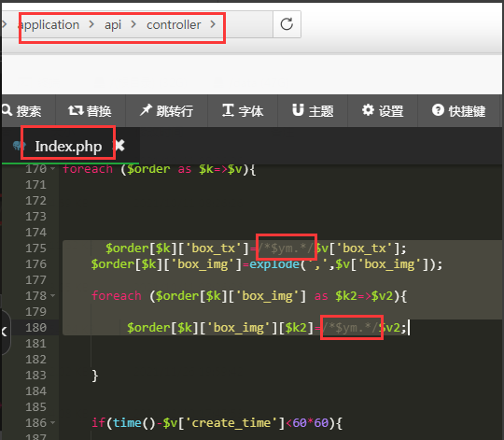Image resolution: width=504 pixels, height=440 pixels.
Task: Click the side panel collapse arrow handle
Action: (5, 332)
